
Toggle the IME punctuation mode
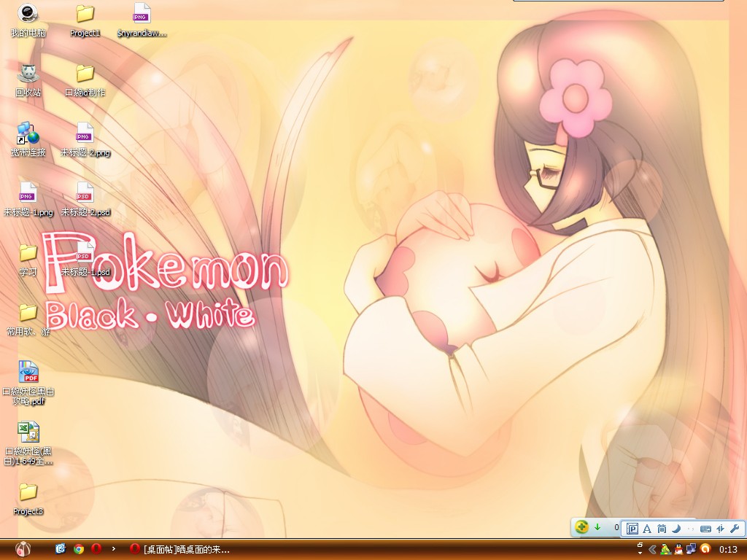pyautogui.click(x=691, y=529)
